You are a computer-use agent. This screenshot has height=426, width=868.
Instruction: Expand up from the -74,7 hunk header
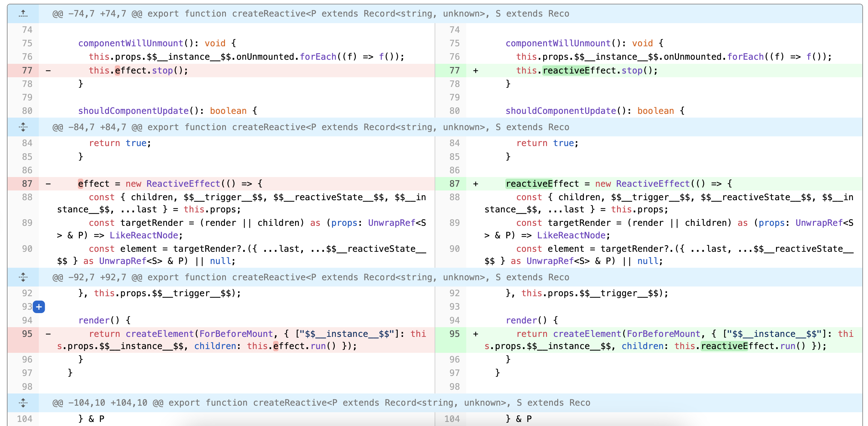point(23,13)
